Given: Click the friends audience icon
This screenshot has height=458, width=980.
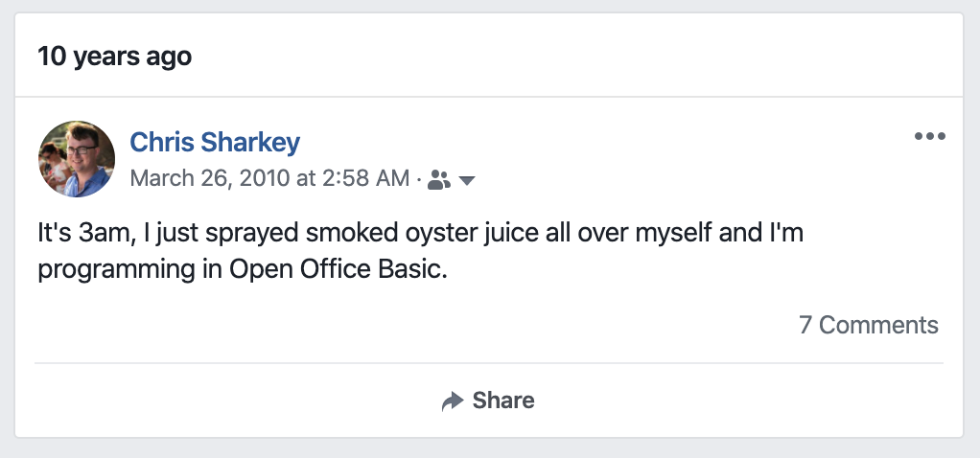Looking at the screenshot, I should coord(439,180).
